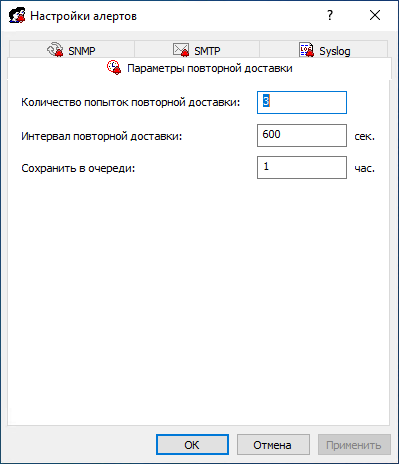
Task: Select the Syslog tab
Action: pos(323,50)
